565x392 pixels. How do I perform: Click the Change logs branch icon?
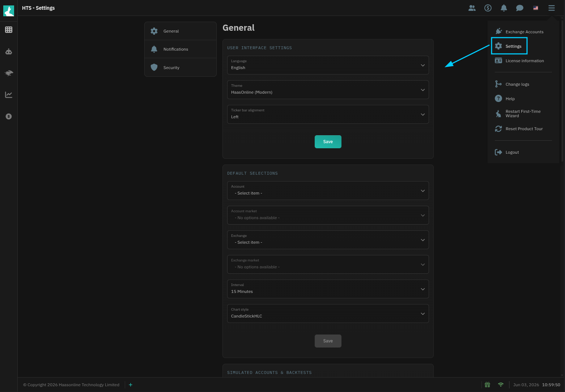click(x=498, y=84)
